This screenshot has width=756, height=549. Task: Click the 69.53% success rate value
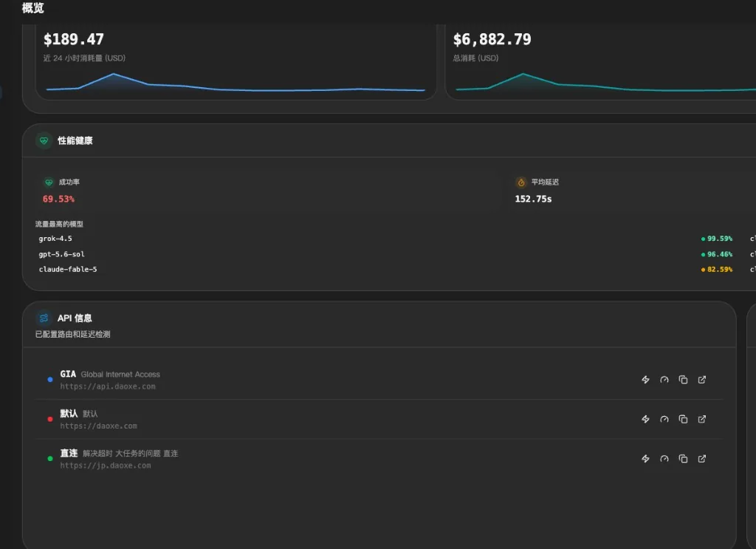coord(58,199)
